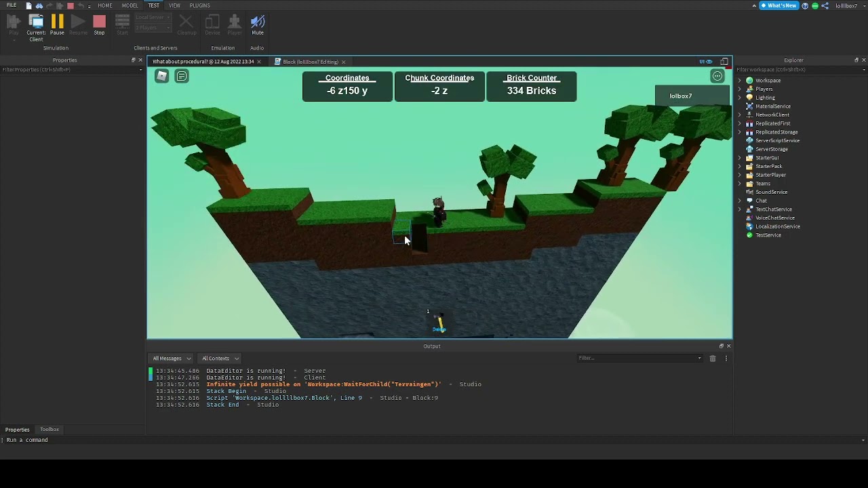Click the fullscreen viewport icon near UI toggle
Viewport: 868px width, 488px height.
724,62
